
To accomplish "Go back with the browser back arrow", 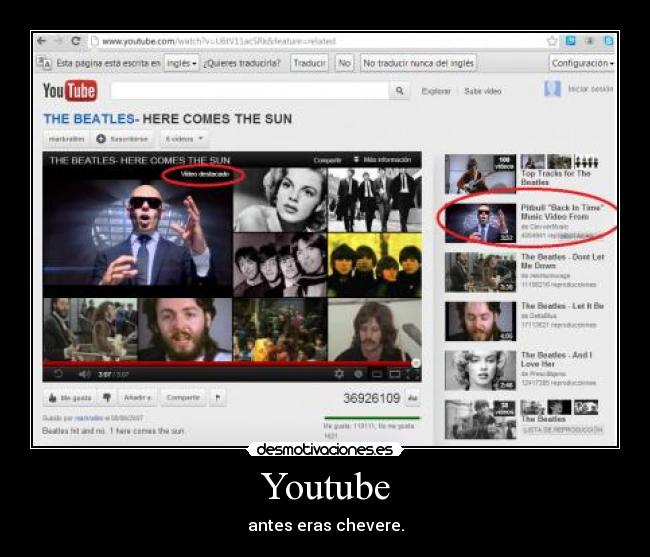I will coord(41,41).
